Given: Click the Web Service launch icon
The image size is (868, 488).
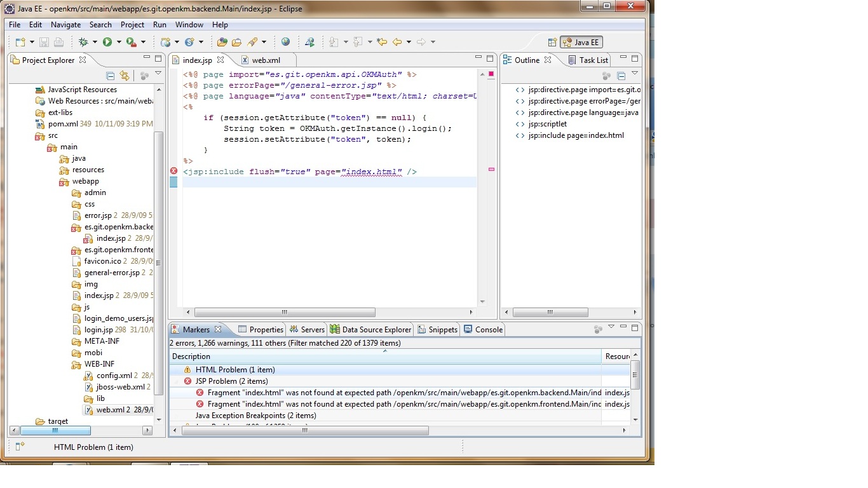Looking at the screenshot, I should pos(309,42).
